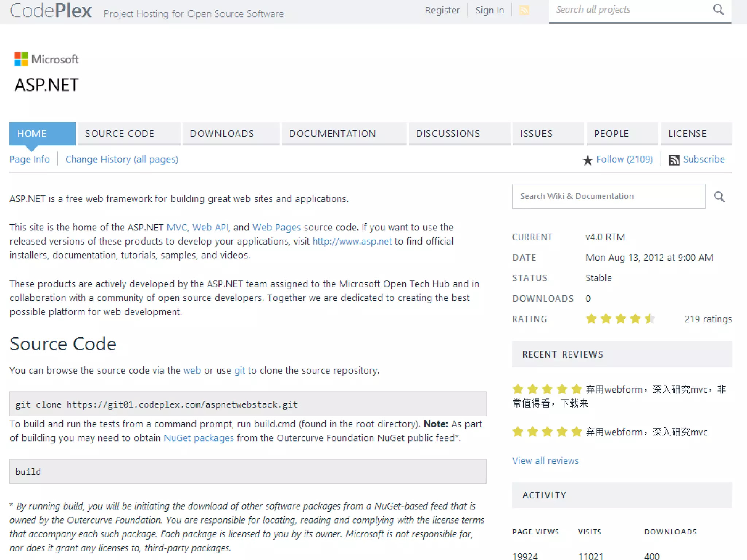Click the CodePlex logo
The width and height of the screenshot is (747, 560).
point(51,11)
